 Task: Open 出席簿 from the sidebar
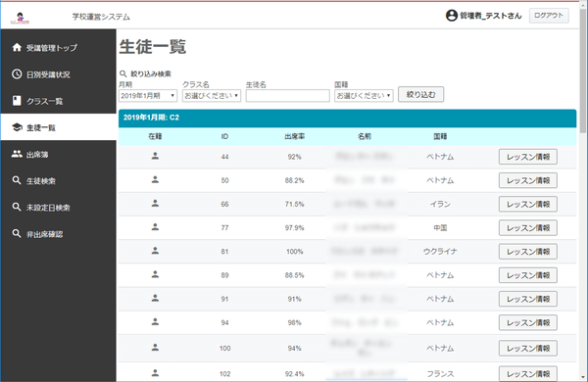(x=59, y=154)
